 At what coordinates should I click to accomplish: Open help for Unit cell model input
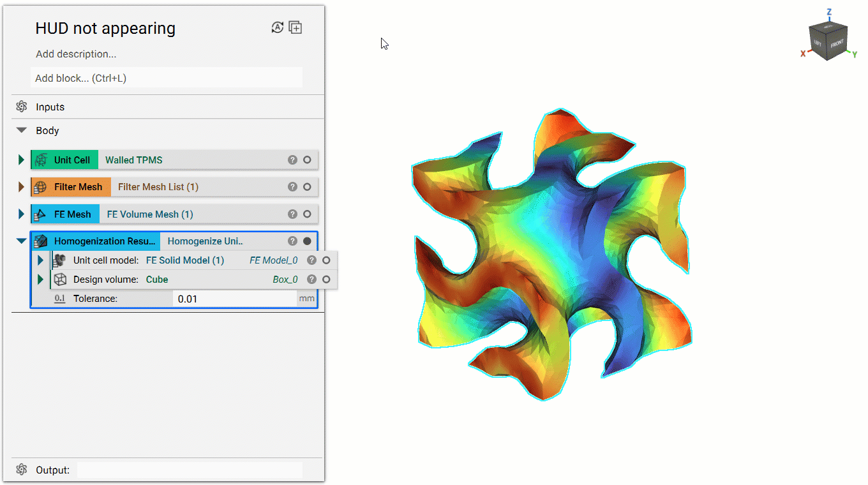coord(311,260)
